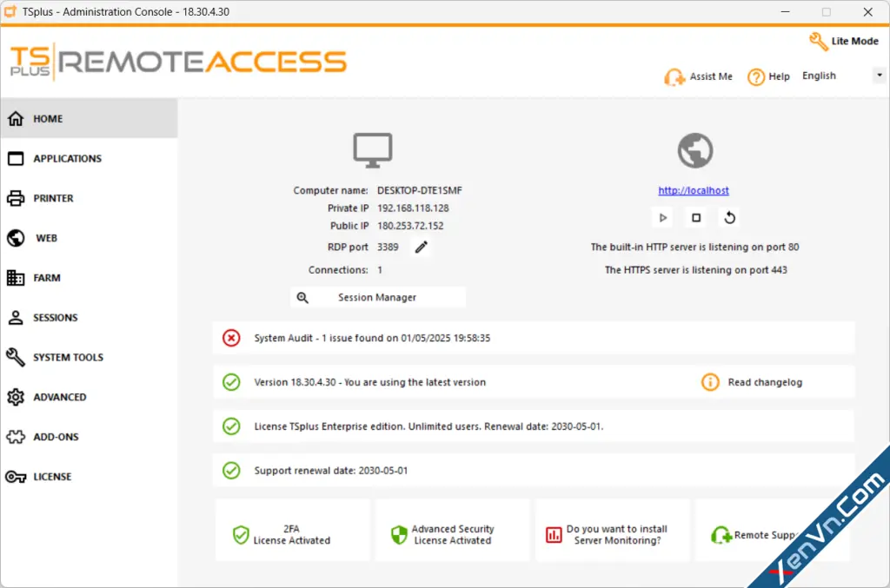Open the Advanced Security License Activated tile
This screenshot has width=890, height=588.
click(452, 530)
